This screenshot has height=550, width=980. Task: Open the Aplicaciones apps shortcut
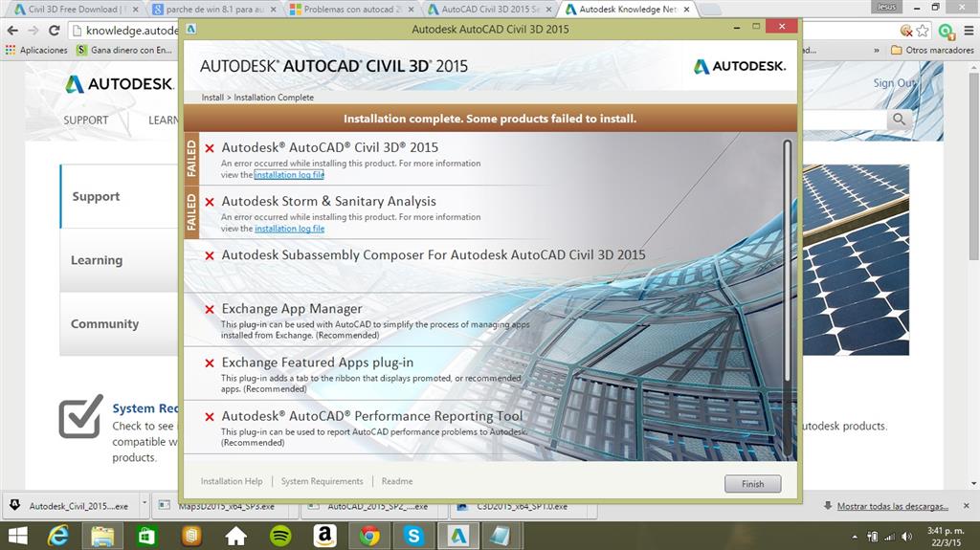click(x=36, y=50)
